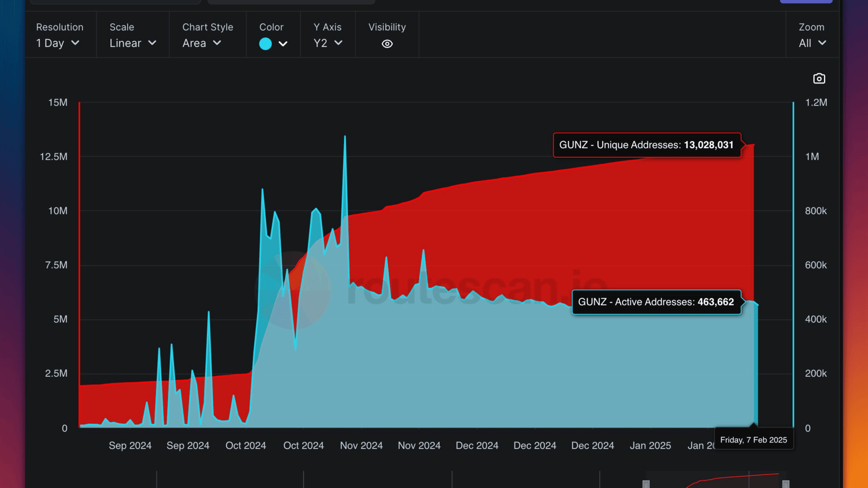Click the 1.2M value on right axis
The height and width of the screenshot is (488, 868).
[x=815, y=103]
